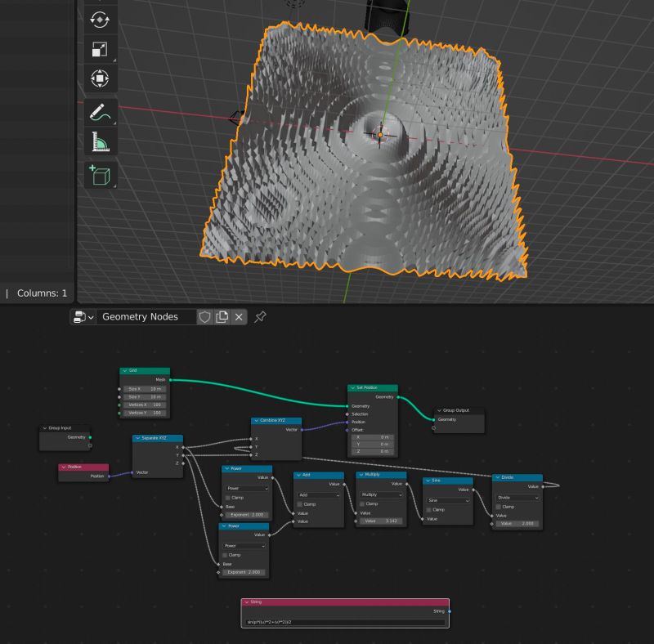Click the editor type selector icon
654x644 pixels.
(x=79, y=316)
